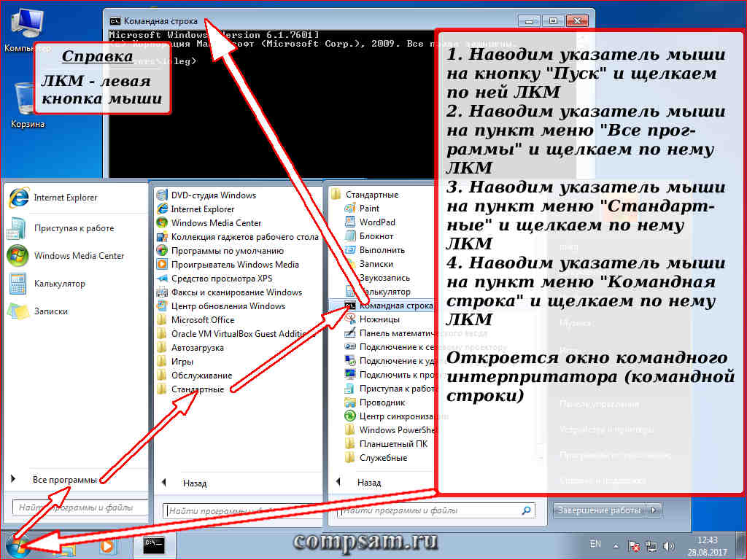Expand the Обслуживание folder
This screenshot has height=560, width=747.
coord(195,376)
